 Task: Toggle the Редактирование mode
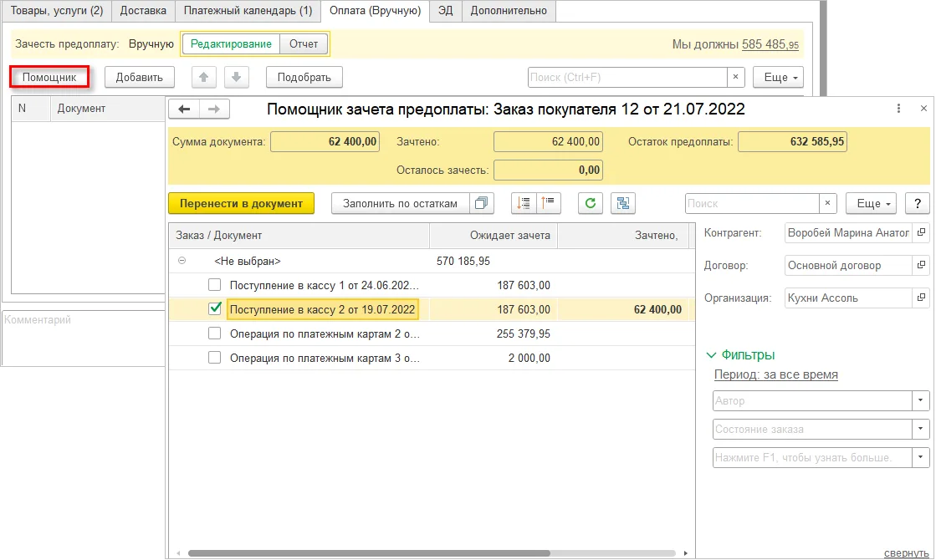(231, 44)
